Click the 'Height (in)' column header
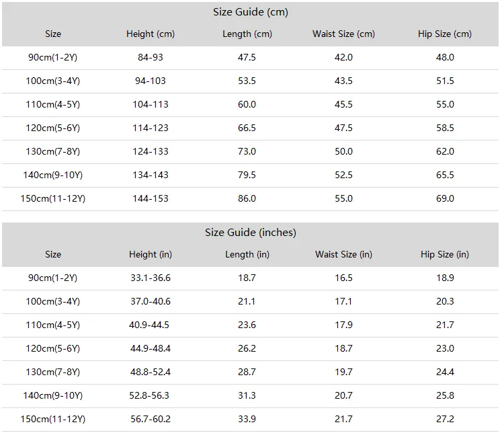This screenshot has width=504, height=435. (151, 255)
